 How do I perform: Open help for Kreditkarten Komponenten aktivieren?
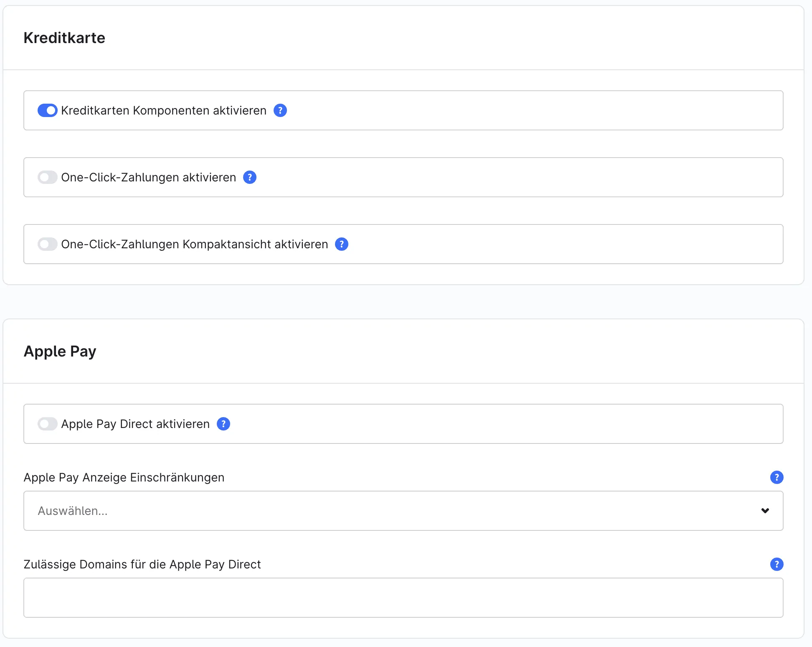[280, 110]
